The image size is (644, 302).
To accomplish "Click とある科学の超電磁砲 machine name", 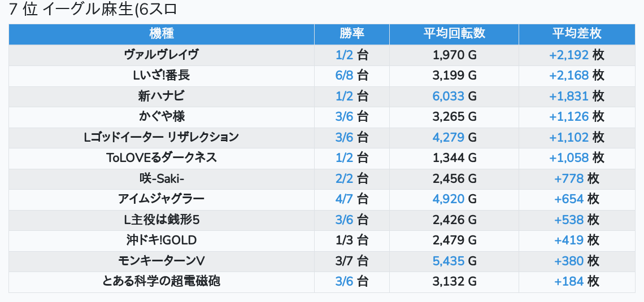I will (162, 281).
